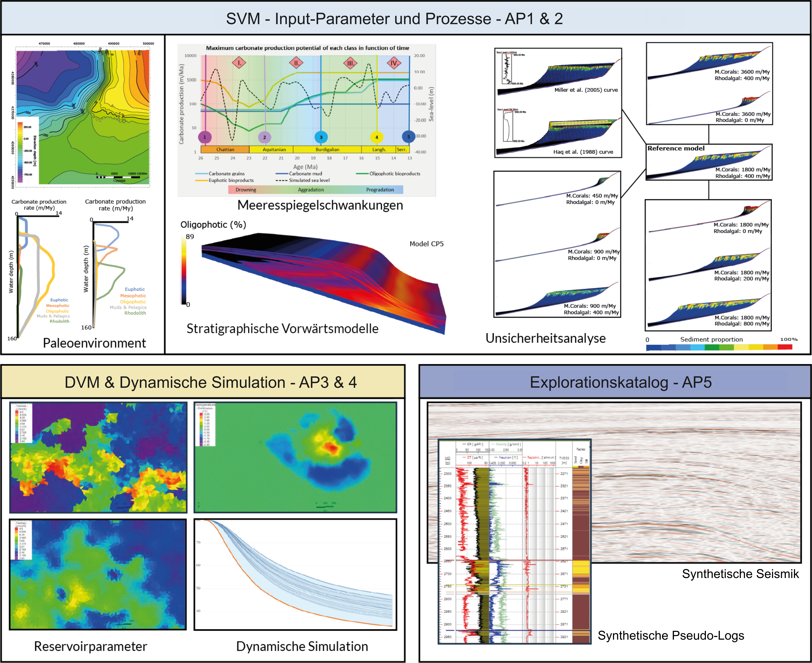812x663 pixels.
Task: Click the 'Carbonate production (m/Ma)' axis label
Action: pyautogui.click(x=181, y=104)
